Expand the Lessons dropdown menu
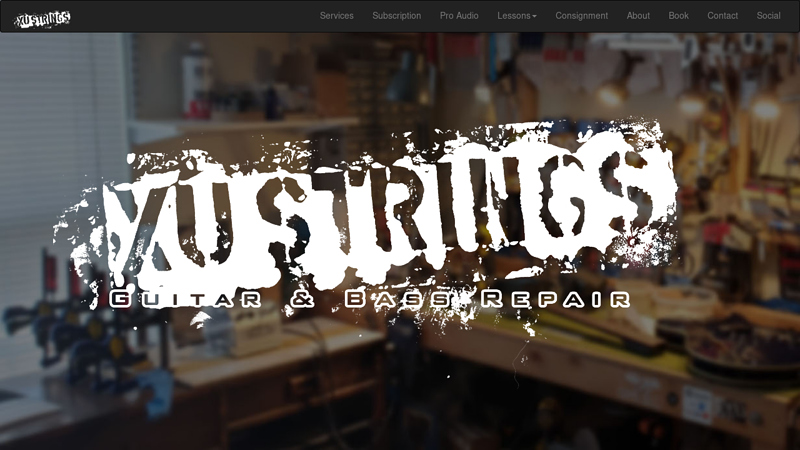This screenshot has height=450, width=800. (x=517, y=16)
